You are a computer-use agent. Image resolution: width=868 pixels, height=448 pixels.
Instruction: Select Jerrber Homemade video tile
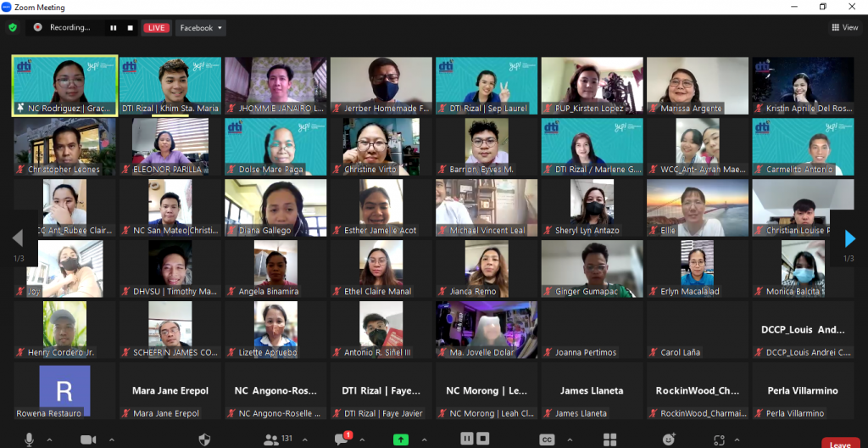click(381, 86)
